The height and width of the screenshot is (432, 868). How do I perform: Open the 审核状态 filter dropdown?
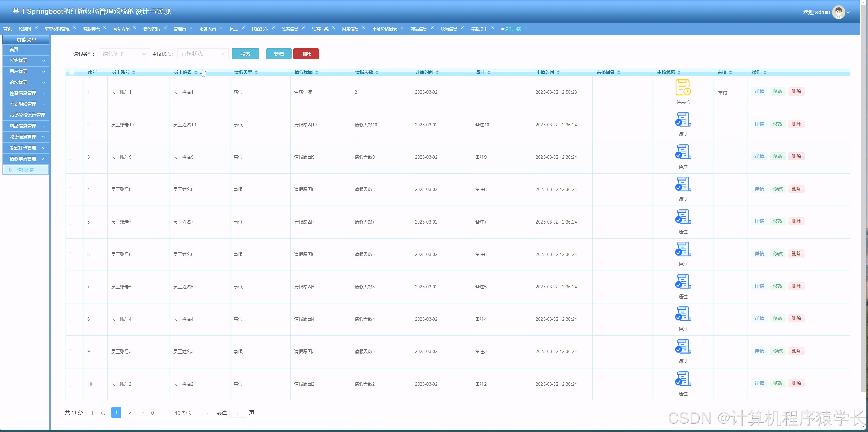[x=203, y=54]
